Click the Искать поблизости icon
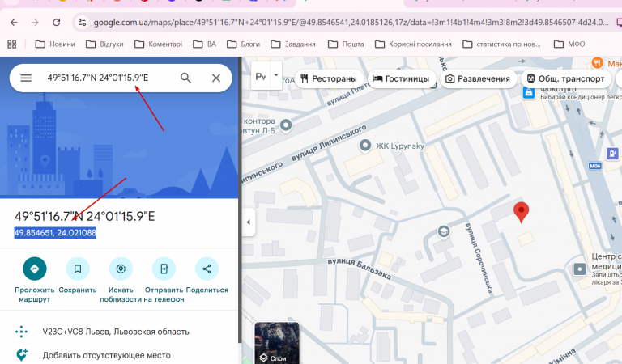This screenshot has width=622, height=364. coord(121,269)
